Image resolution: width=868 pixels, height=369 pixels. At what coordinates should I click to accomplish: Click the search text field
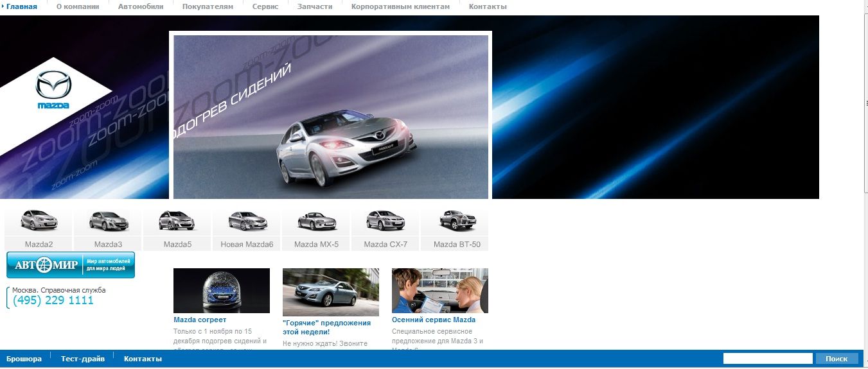point(768,359)
